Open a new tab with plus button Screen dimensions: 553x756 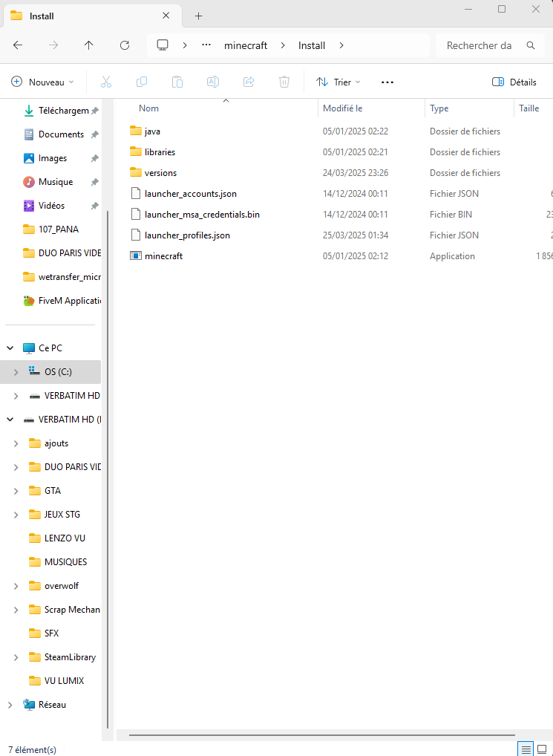coord(198,16)
